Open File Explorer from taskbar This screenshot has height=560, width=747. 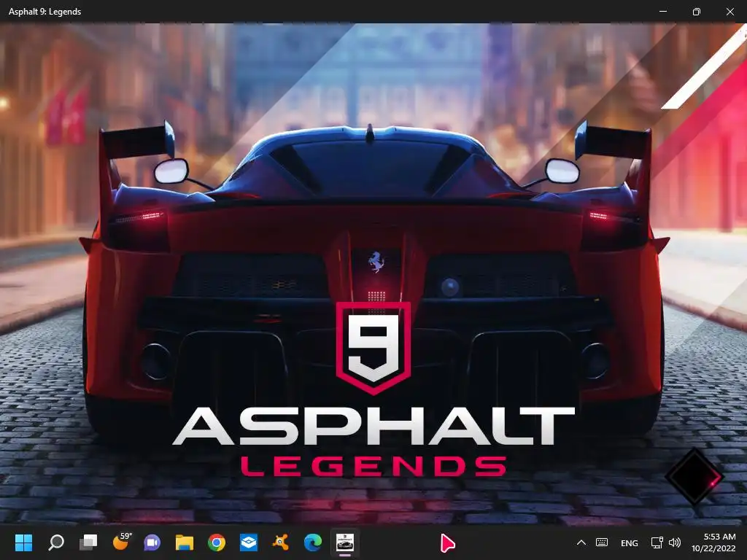(185, 542)
